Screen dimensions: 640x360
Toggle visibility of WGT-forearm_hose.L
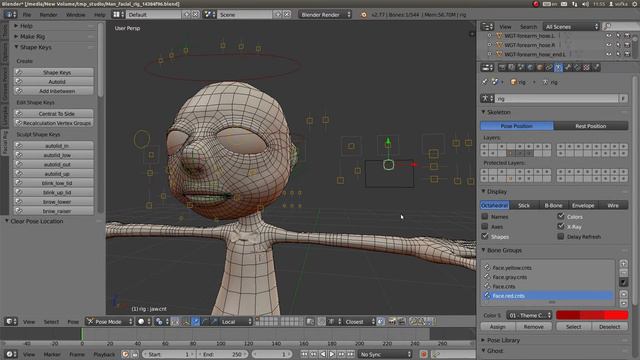point(609,36)
